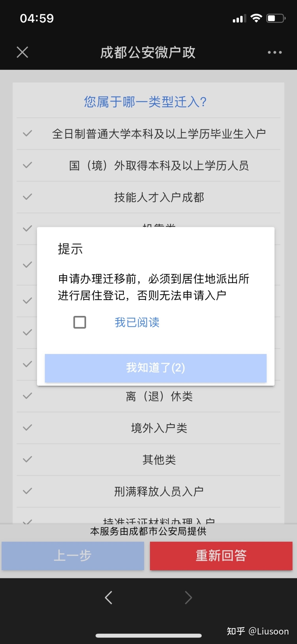Screen dimensions: 297x644
Task: Tap the 我知道了 confirmation button
Action: (156, 368)
